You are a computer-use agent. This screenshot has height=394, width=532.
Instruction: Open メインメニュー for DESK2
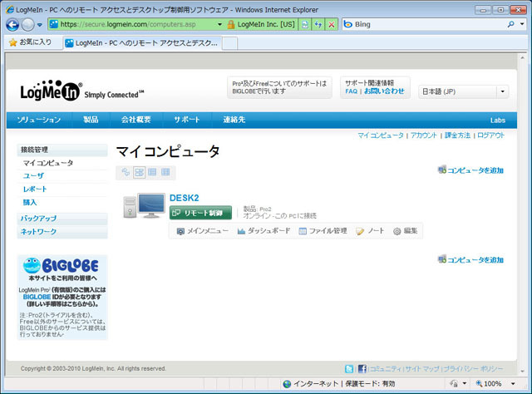203,231
